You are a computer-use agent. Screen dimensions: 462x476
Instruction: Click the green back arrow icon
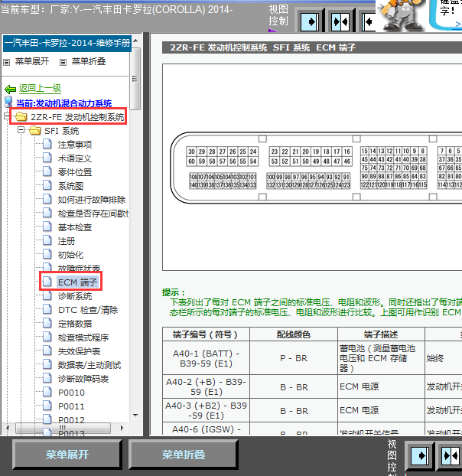click(10, 89)
